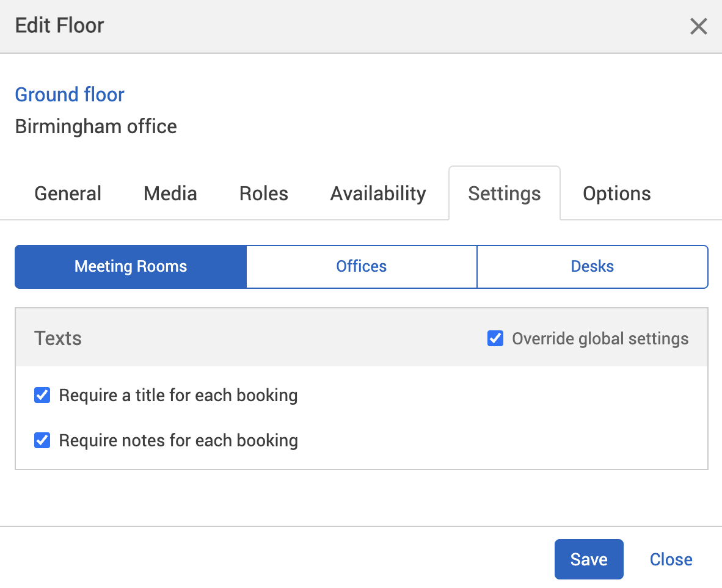Image resolution: width=722 pixels, height=588 pixels.
Task: View the Availability tab
Action: (377, 193)
